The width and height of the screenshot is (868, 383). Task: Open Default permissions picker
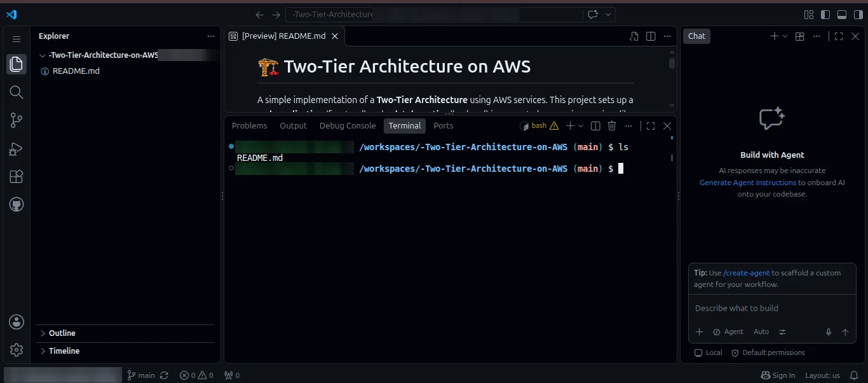click(768, 352)
